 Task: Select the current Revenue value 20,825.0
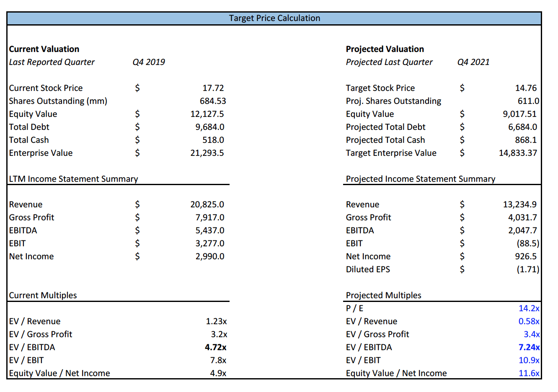pos(207,204)
